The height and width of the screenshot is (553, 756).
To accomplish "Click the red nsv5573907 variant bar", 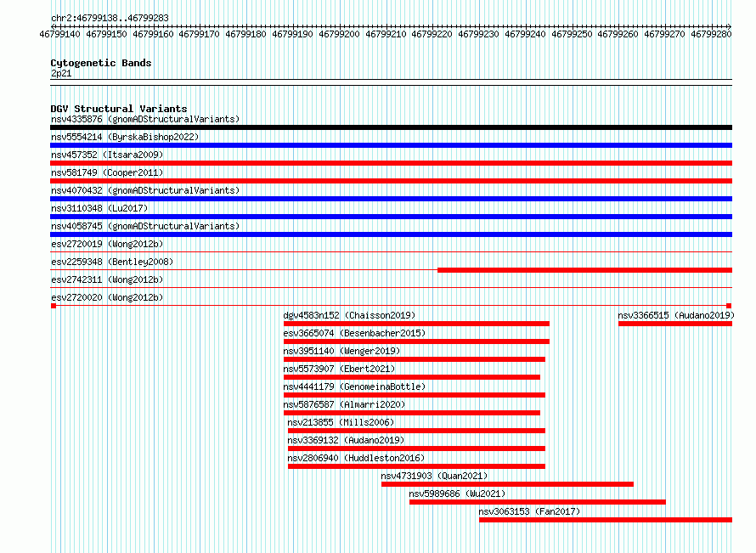I will (412, 377).
